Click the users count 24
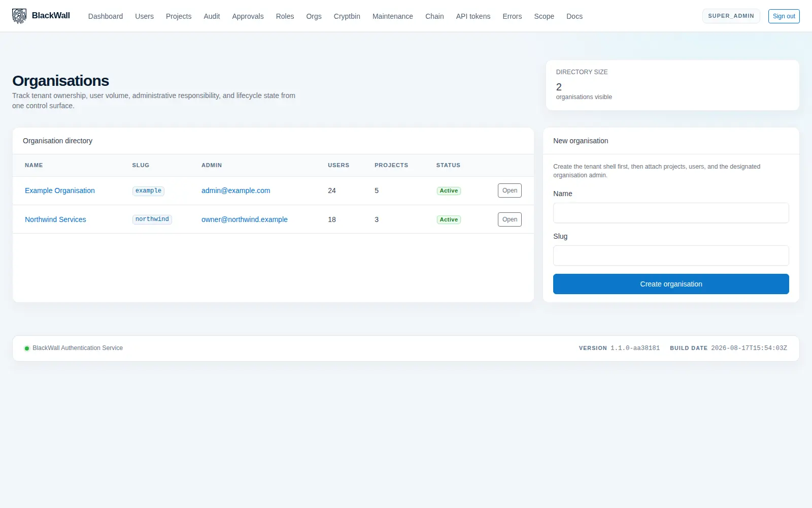812x508 pixels. click(x=332, y=190)
